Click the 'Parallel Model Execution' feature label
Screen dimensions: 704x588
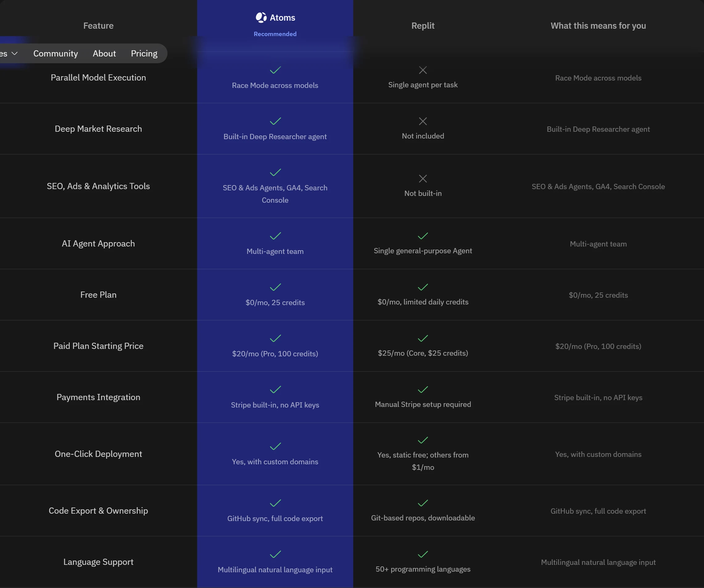click(x=98, y=77)
